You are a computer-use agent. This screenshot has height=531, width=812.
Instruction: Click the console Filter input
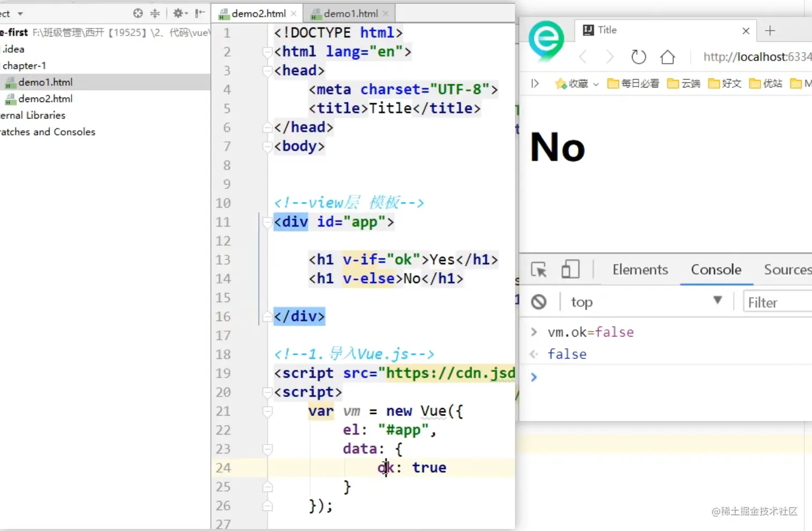[778, 303]
